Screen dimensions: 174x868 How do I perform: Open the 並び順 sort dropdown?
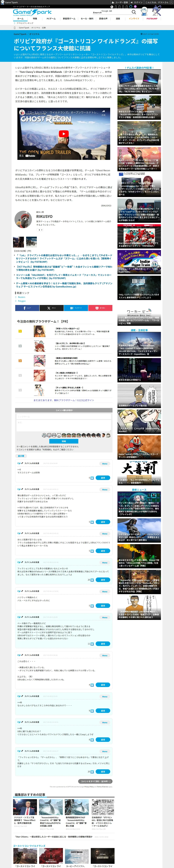click(21, 456)
